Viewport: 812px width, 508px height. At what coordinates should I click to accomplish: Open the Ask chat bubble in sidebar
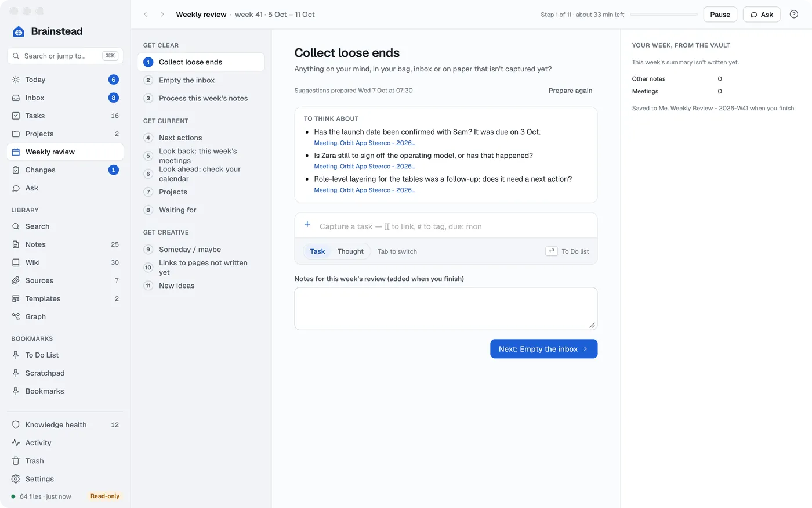pyautogui.click(x=16, y=188)
